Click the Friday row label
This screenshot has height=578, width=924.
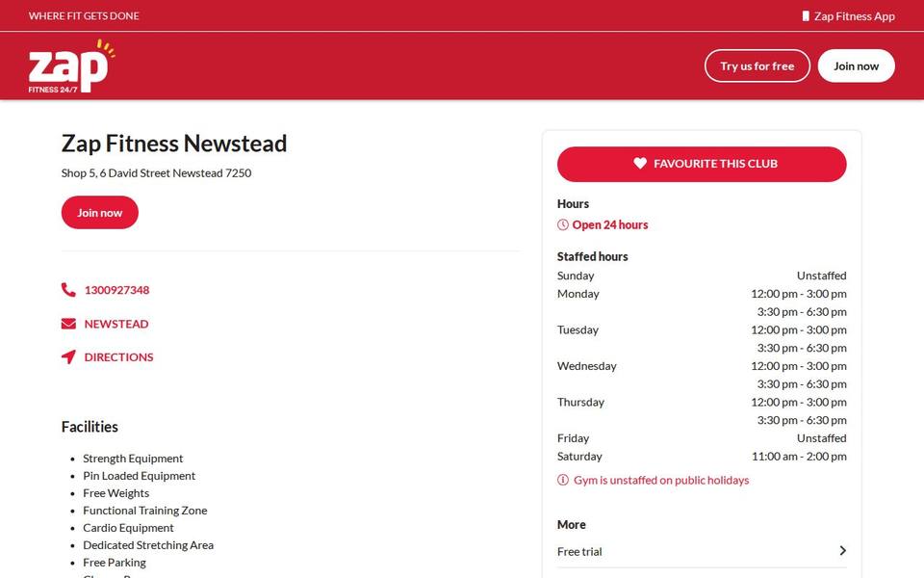click(574, 438)
